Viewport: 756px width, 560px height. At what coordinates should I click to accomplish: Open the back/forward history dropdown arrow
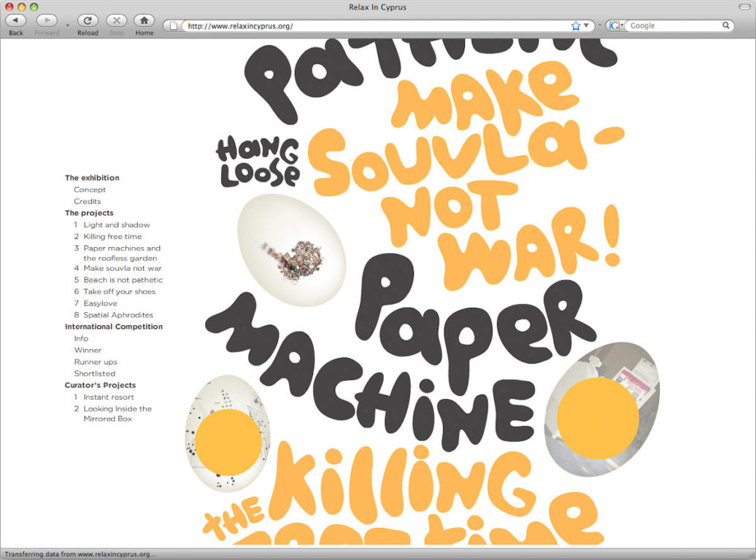[x=67, y=26]
